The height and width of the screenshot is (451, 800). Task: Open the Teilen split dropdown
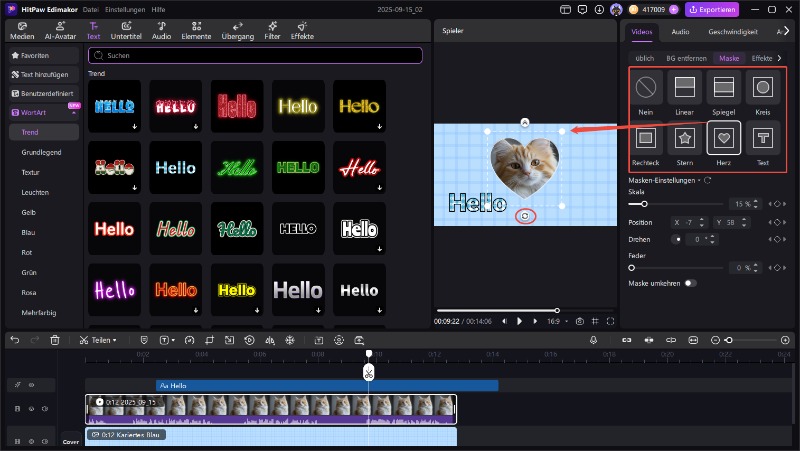tap(98, 340)
